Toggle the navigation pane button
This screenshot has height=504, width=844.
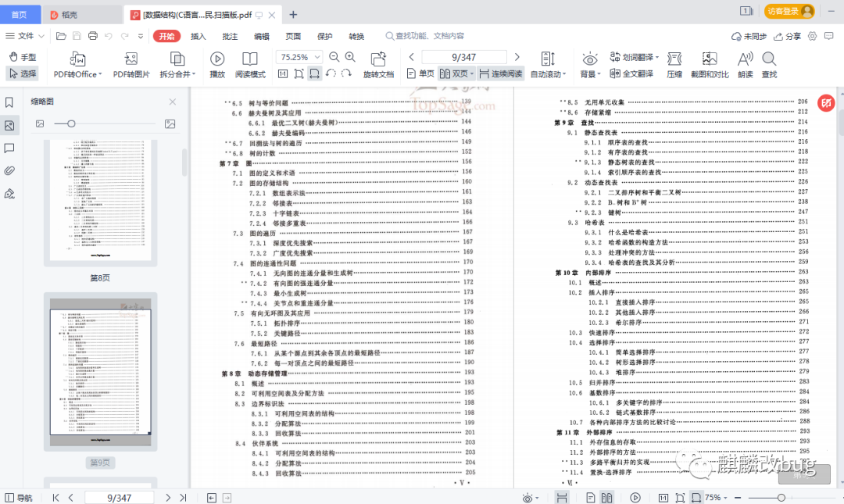point(18,498)
